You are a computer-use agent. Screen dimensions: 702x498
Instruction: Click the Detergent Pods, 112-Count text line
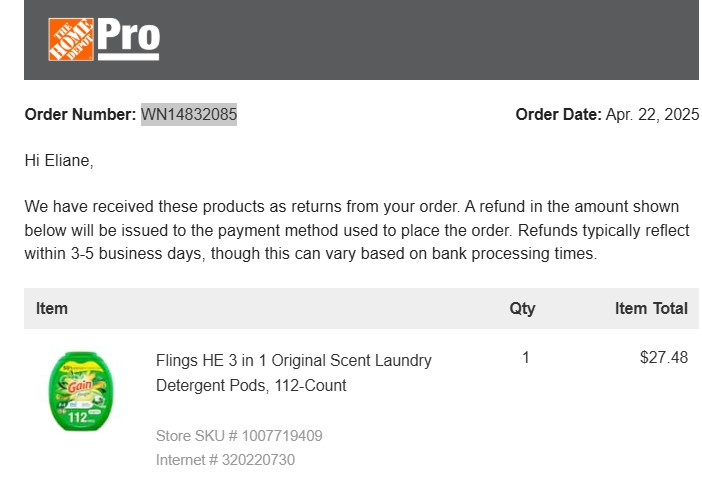[x=251, y=385]
